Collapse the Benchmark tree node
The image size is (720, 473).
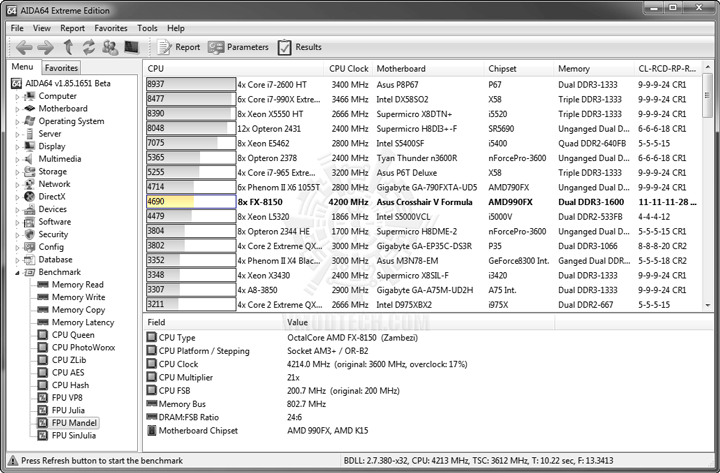pos(17,273)
